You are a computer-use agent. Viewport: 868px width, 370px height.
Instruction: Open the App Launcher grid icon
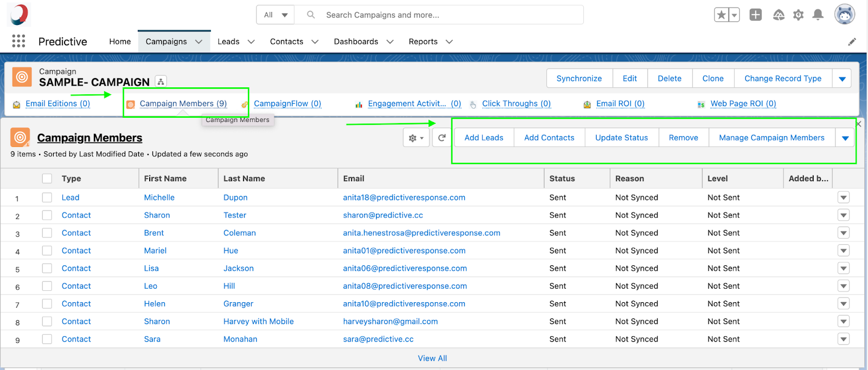pos(18,41)
